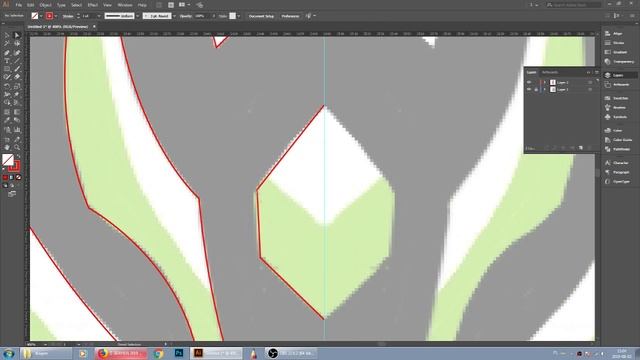Expand Layer 1 contents

coord(544,89)
